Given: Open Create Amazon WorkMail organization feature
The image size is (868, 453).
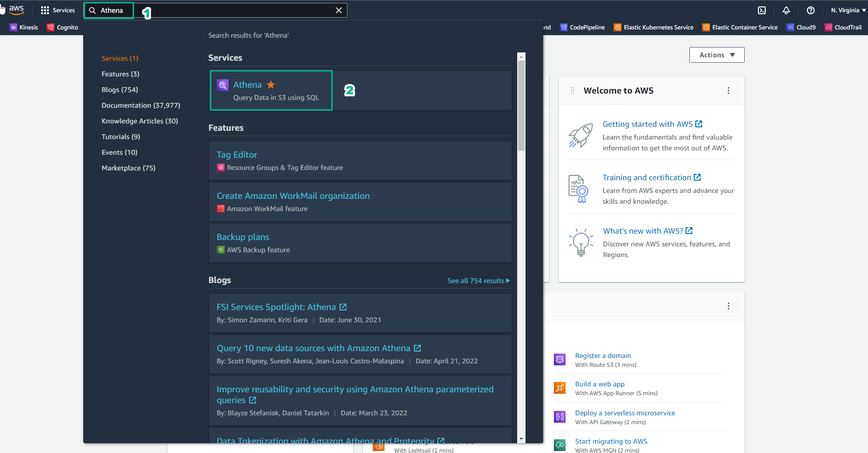Looking at the screenshot, I should pyautogui.click(x=293, y=196).
